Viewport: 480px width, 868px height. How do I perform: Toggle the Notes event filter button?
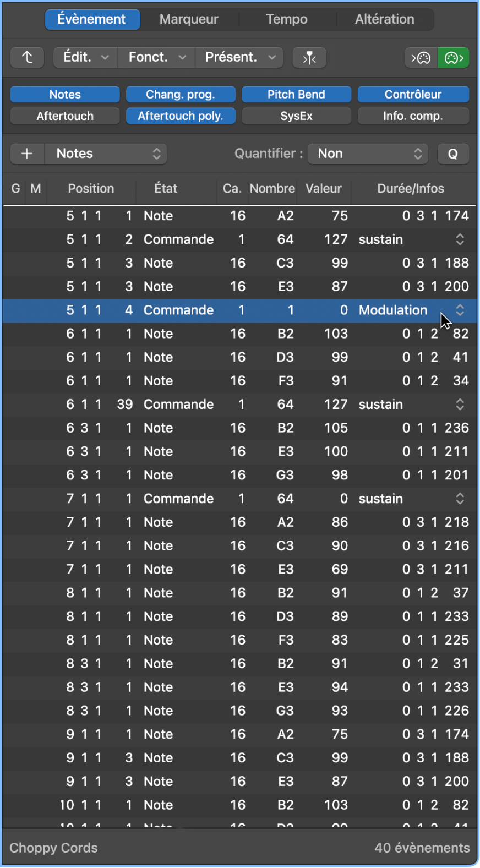pos(65,95)
